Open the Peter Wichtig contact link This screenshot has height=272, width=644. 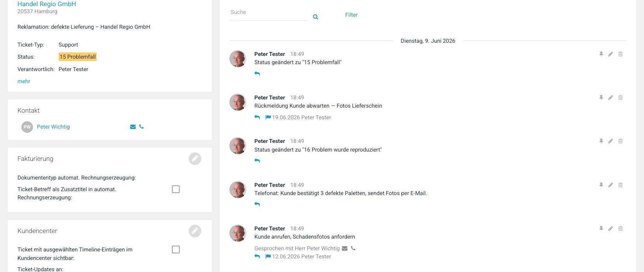pos(53,127)
